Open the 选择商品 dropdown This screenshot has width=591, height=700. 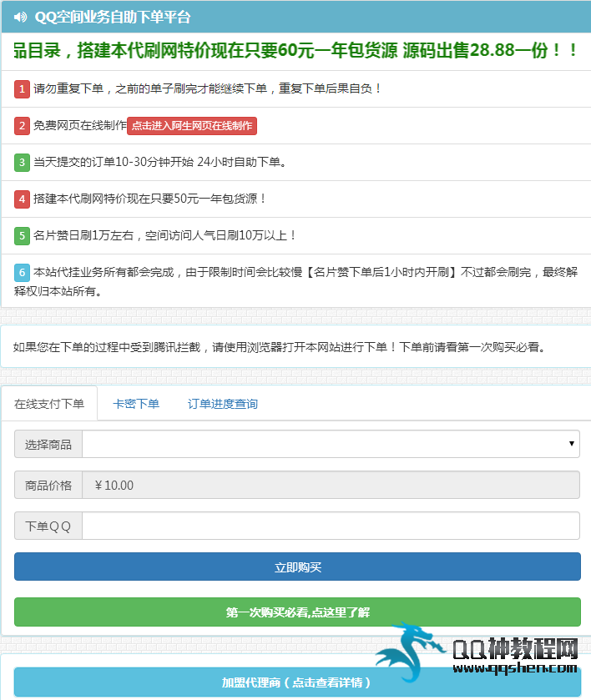coord(331,444)
